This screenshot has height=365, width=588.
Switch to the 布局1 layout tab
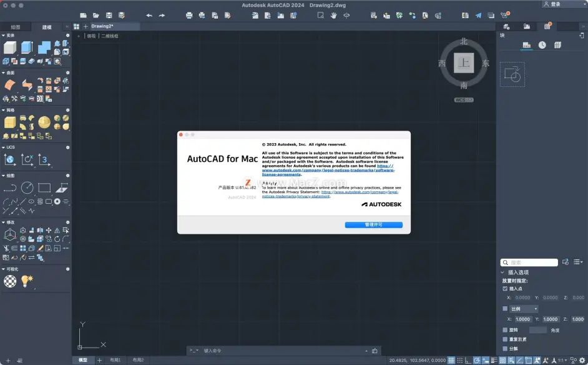[x=116, y=360]
